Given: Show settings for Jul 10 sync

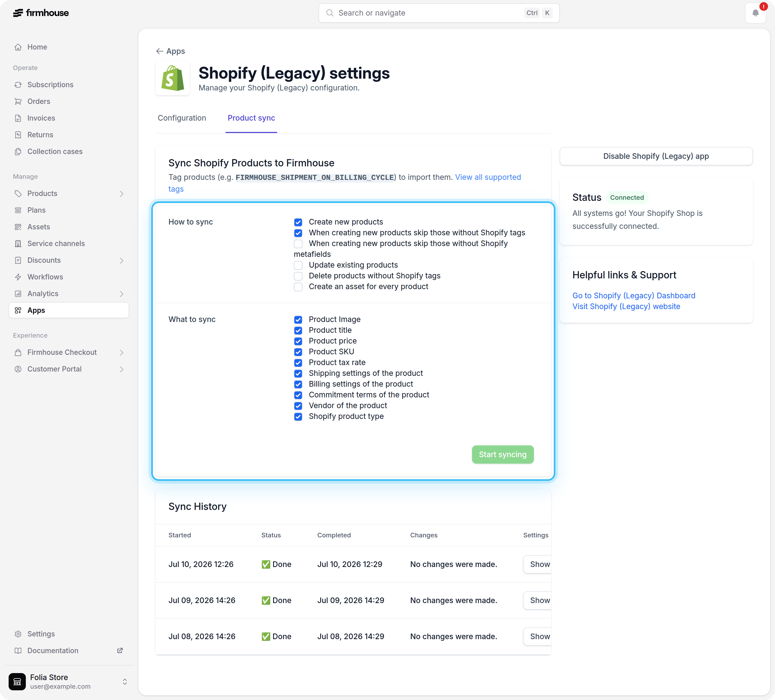Looking at the screenshot, I should (x=537, y=564).
